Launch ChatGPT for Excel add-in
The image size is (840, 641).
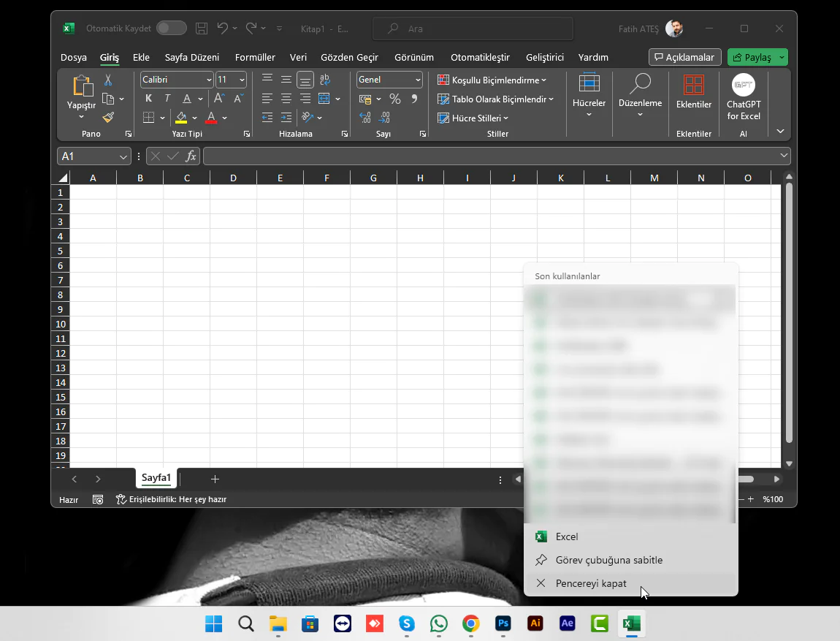pos(743,95)
